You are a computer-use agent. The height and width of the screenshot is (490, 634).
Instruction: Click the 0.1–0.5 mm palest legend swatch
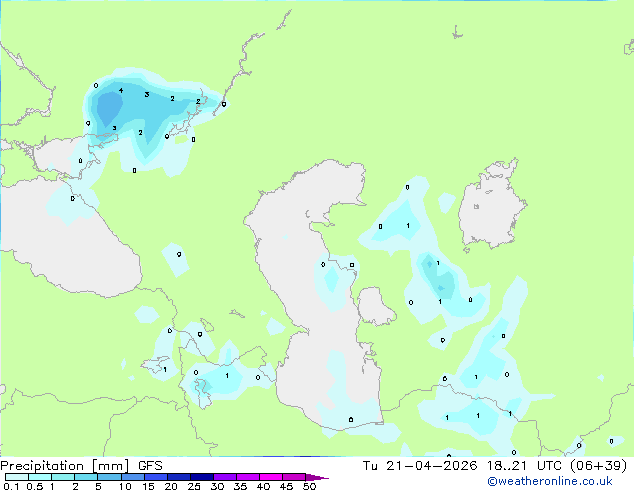coord(17,477)
